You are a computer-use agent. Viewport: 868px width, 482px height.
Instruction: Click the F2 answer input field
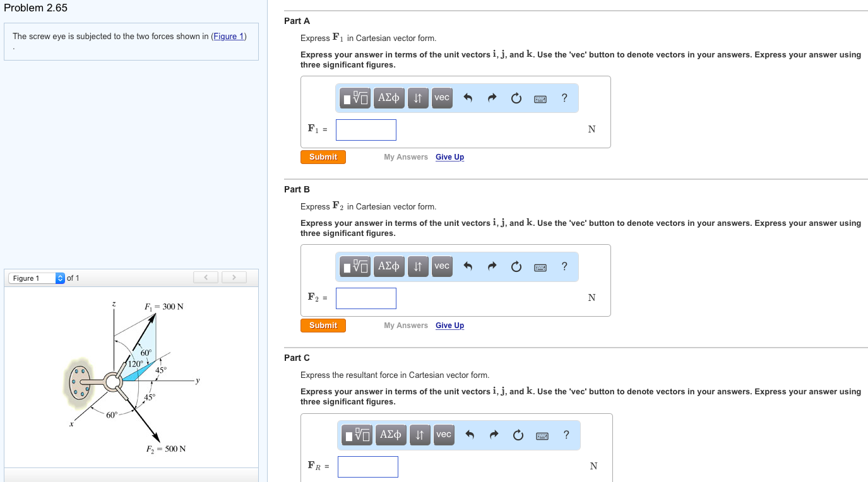(366, 298)
